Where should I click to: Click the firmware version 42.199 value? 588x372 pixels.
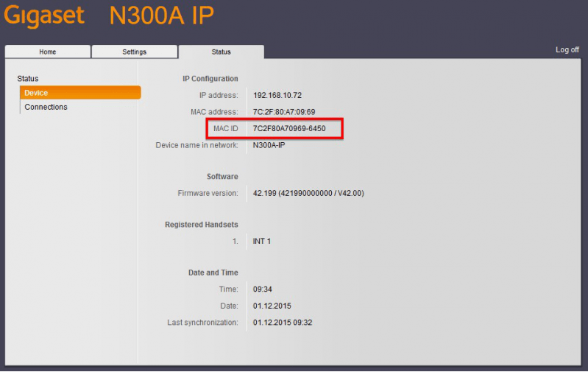click(x=308, y=193)
